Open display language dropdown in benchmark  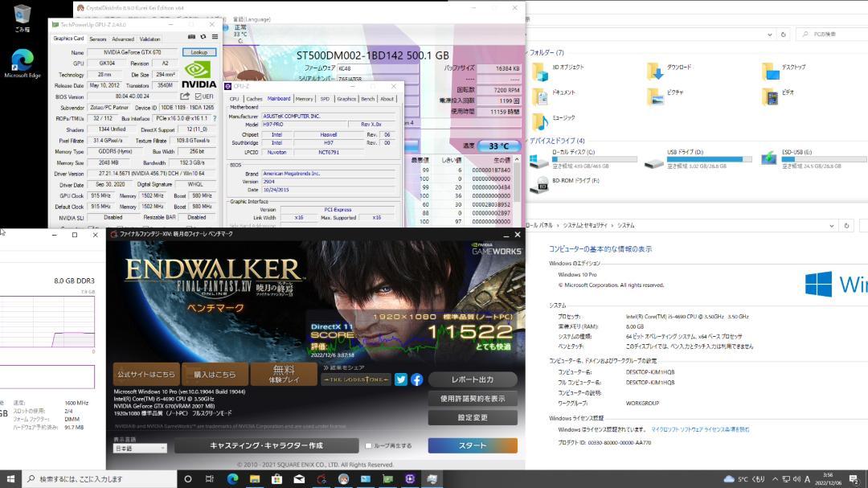(x=140, y=448)
